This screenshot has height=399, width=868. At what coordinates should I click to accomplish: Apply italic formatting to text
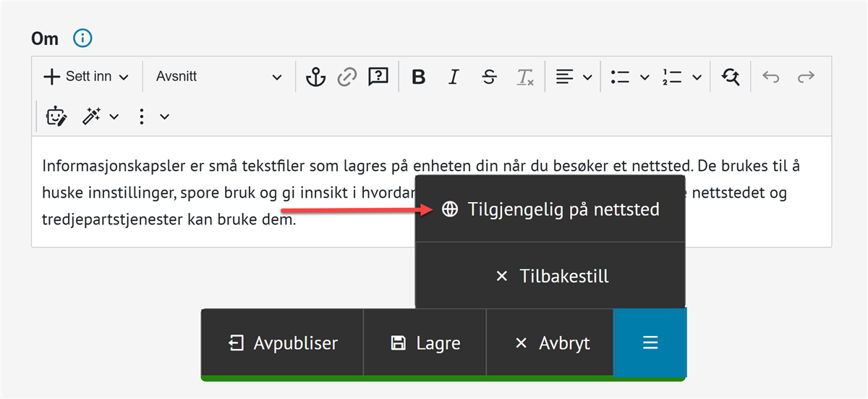(454, 77)
